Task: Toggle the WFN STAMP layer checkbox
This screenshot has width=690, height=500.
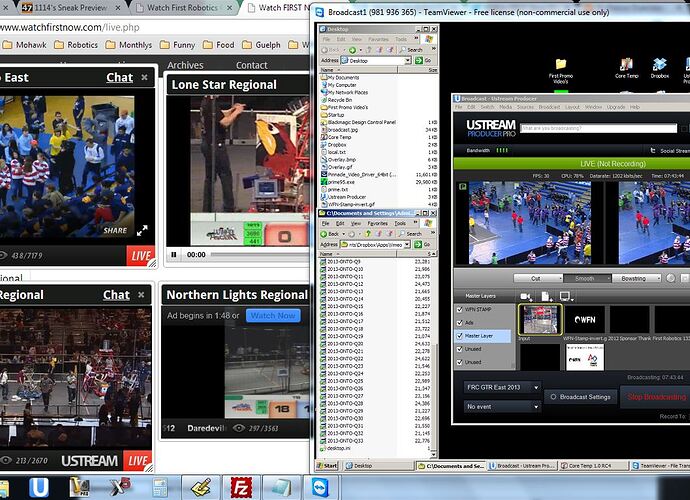Action: point(460,309)
